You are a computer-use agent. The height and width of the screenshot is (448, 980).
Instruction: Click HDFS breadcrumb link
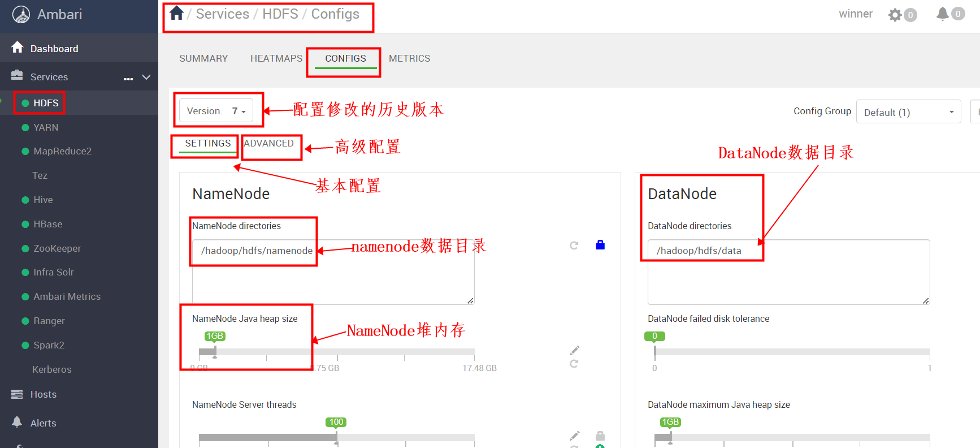point(280,14)
